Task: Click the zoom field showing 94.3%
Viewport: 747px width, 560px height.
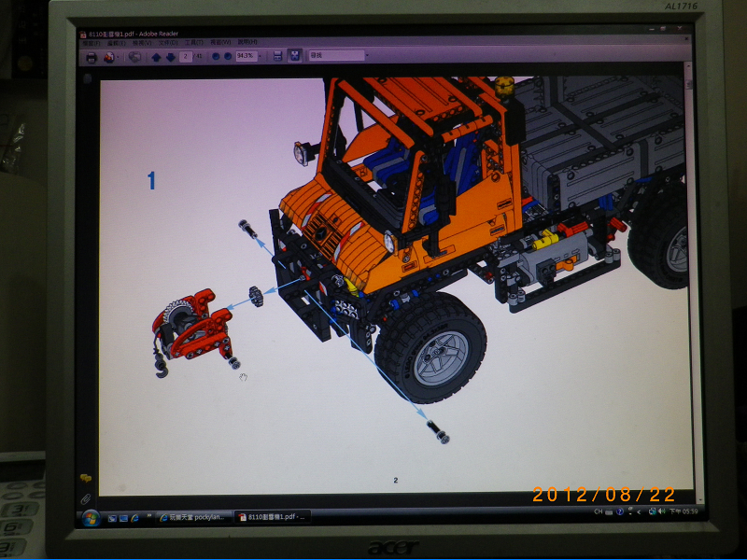Action: tap(246, 56)
